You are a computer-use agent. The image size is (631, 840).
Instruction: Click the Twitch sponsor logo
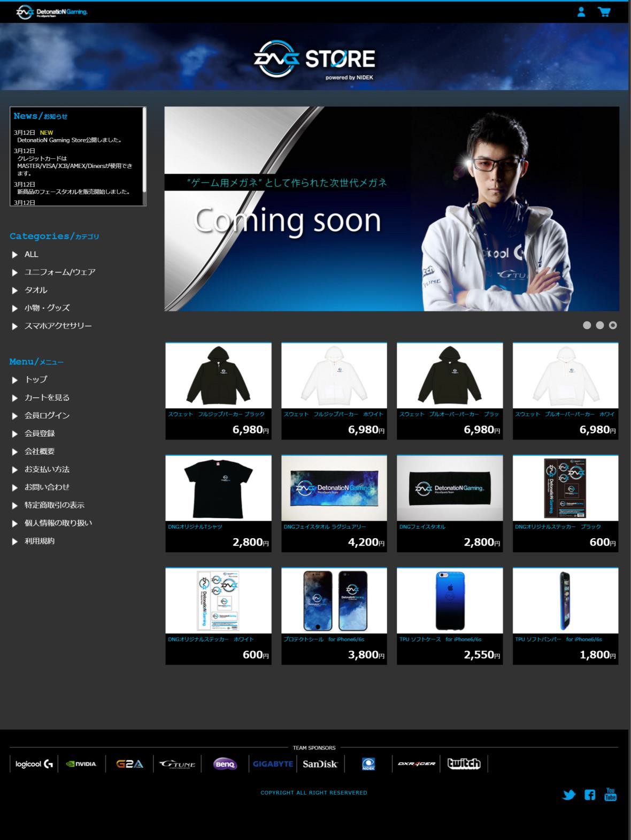coord(464,764)
